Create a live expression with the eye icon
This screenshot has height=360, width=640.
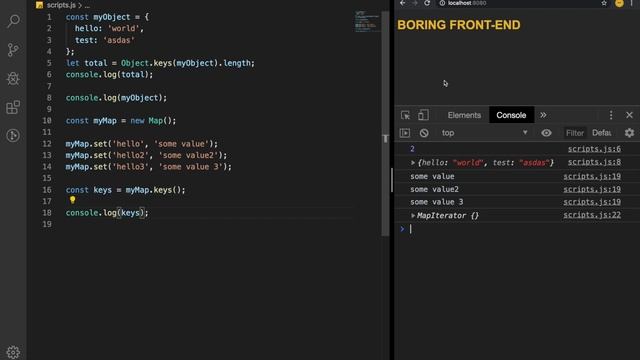[546, 133]
